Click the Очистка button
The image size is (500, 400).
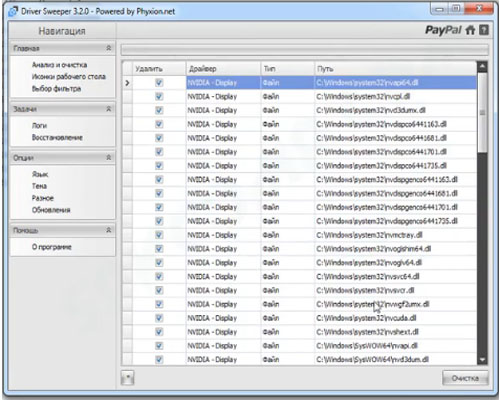(465, 378)
